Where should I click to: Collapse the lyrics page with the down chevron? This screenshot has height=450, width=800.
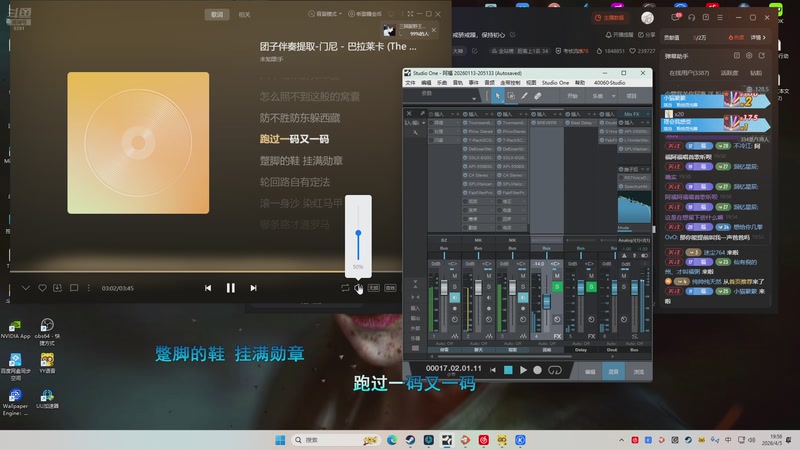(x=26, y=288)
